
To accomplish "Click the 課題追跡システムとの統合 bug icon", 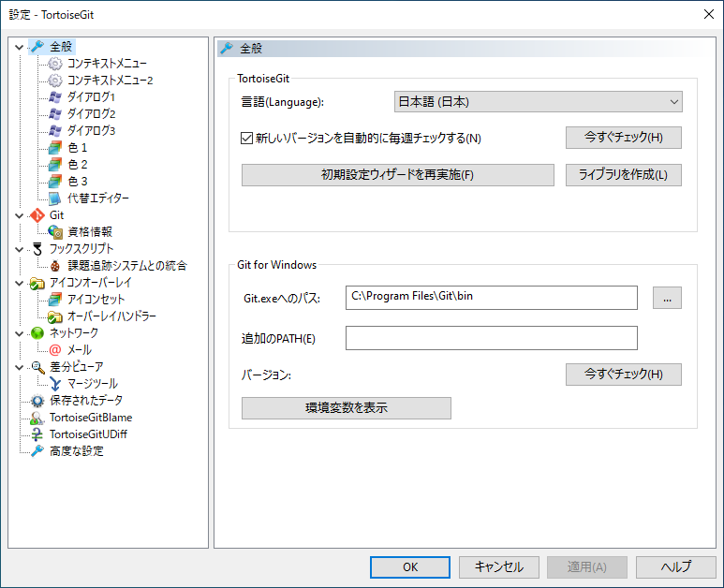I will tap(55, 266).
